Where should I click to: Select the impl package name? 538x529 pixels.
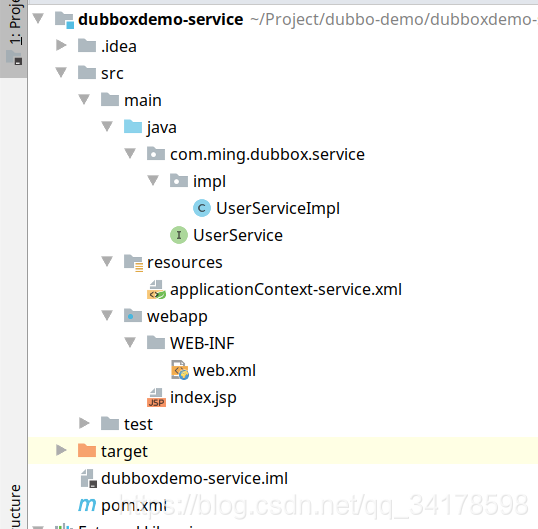[209, 181]
